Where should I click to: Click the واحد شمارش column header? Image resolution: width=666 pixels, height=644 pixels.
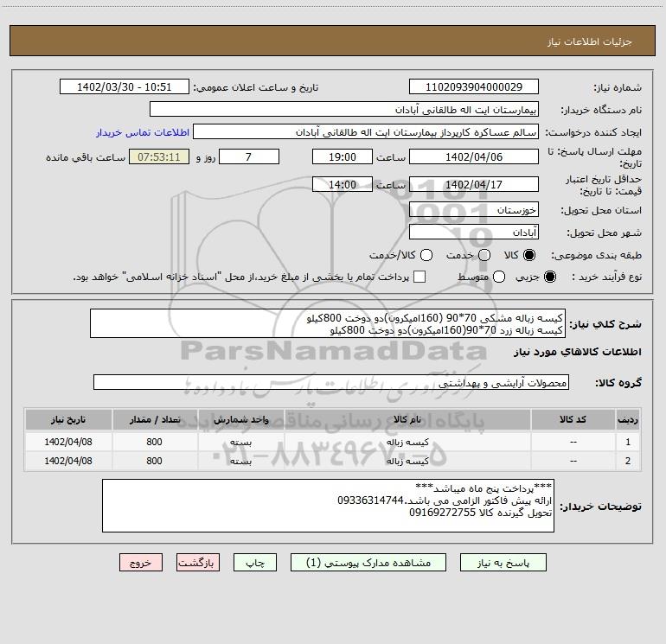coord(240,420)
